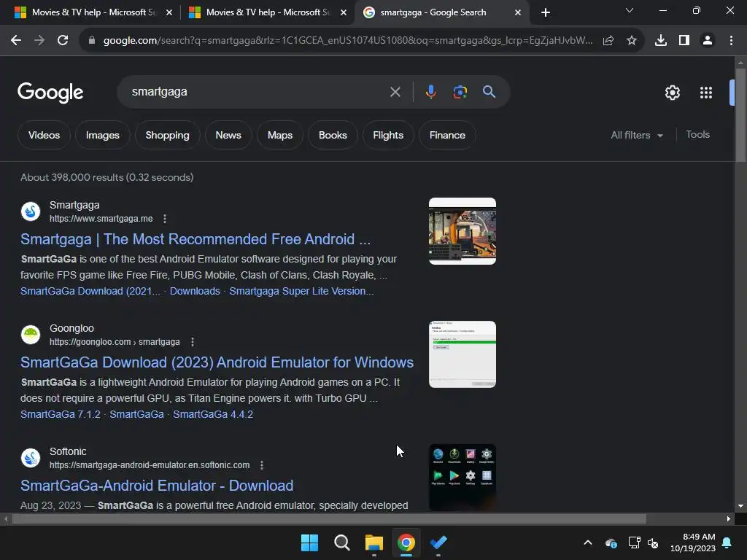Open the Chrome profile menu

coord(708,41)
